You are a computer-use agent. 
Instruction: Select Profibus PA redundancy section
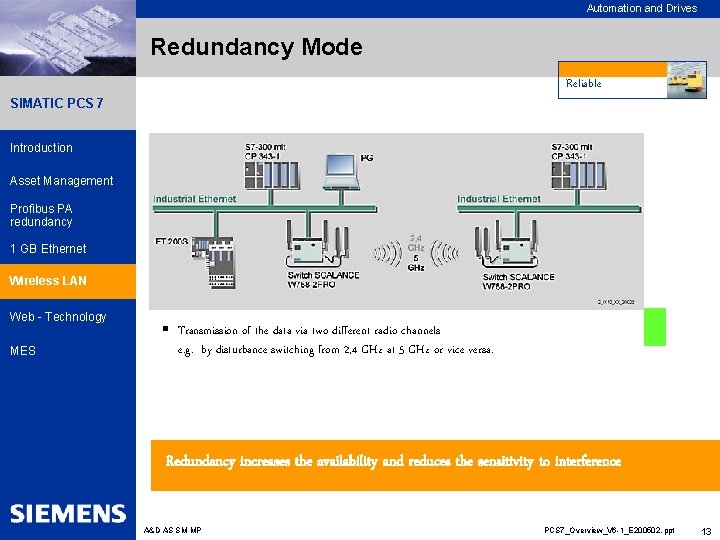click(41, 215)
